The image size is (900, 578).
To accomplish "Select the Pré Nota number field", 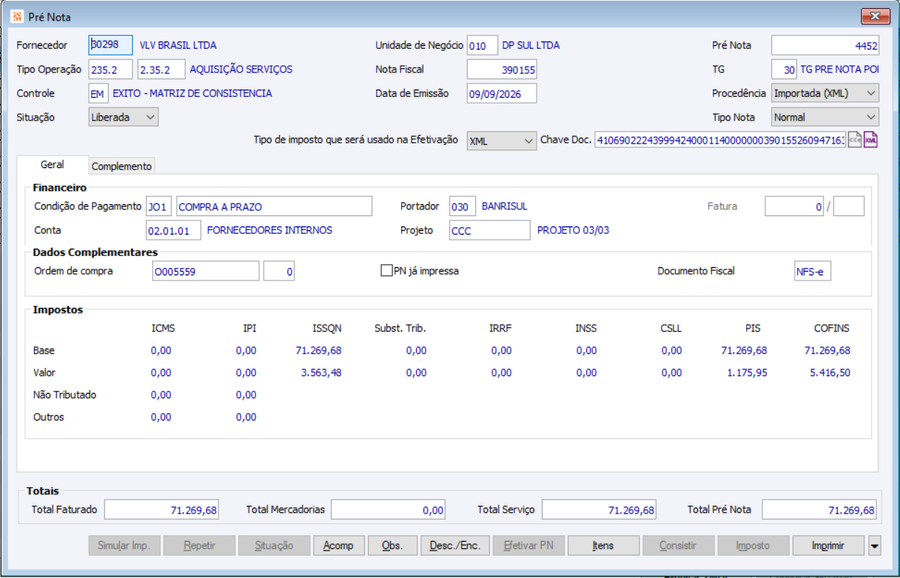I will (825, 45).
